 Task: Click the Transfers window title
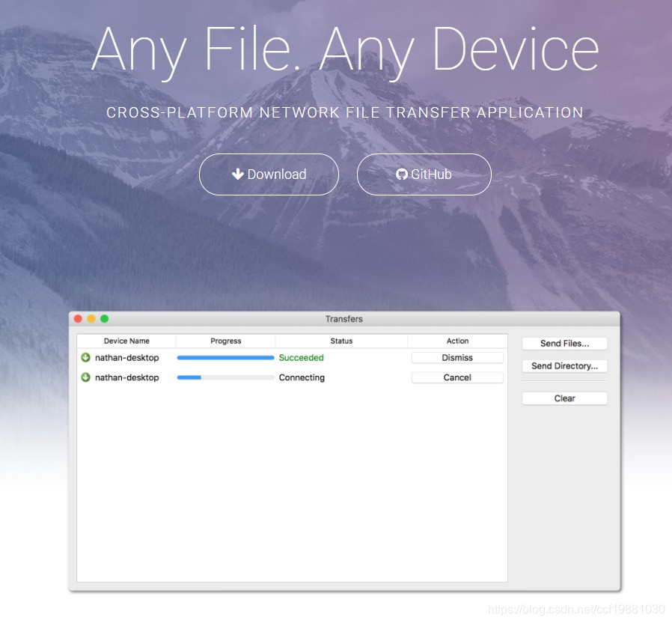[343, 319]
